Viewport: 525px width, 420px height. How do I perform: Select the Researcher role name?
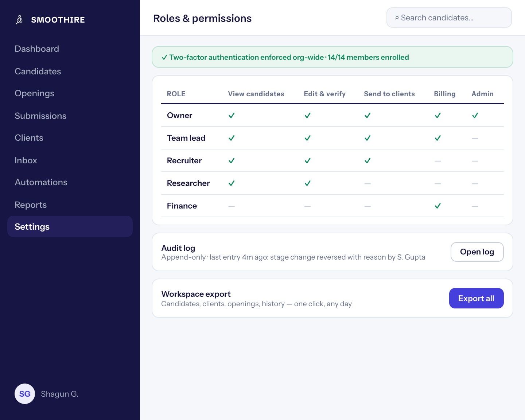pos(188,183)
